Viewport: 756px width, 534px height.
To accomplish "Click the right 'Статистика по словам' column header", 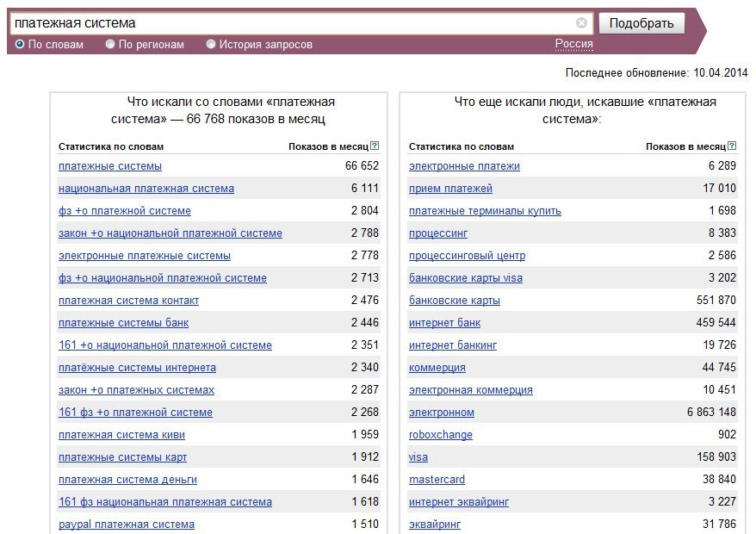I will (x=462, y=146).
